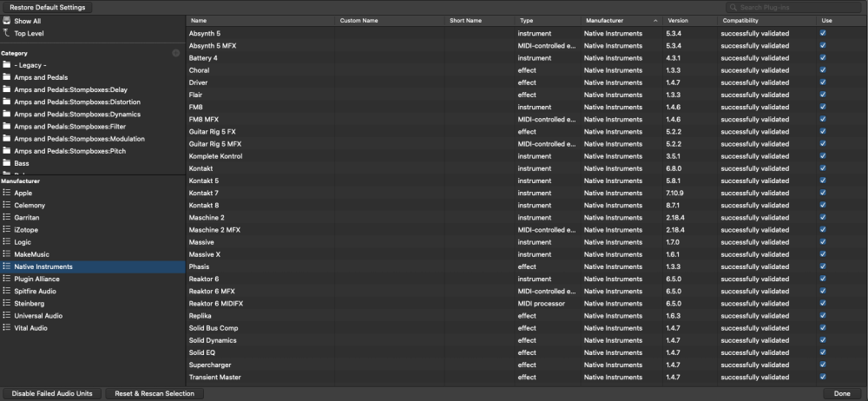The image size is (868, 401).
Task: Sort by Manufacturer column header
Action: [x=621, y=21]
